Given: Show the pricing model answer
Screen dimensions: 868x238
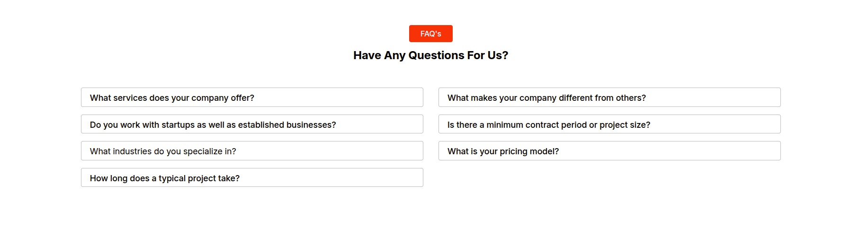Looking at the screenshot, I should [609, 151].
